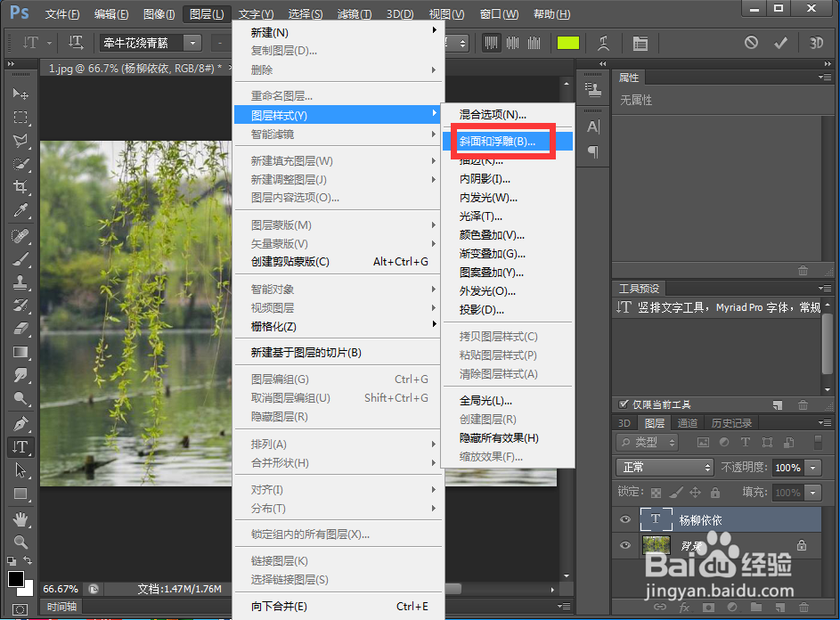Open the warp text dialog icon
840x620 pixels.
(604, 42)
